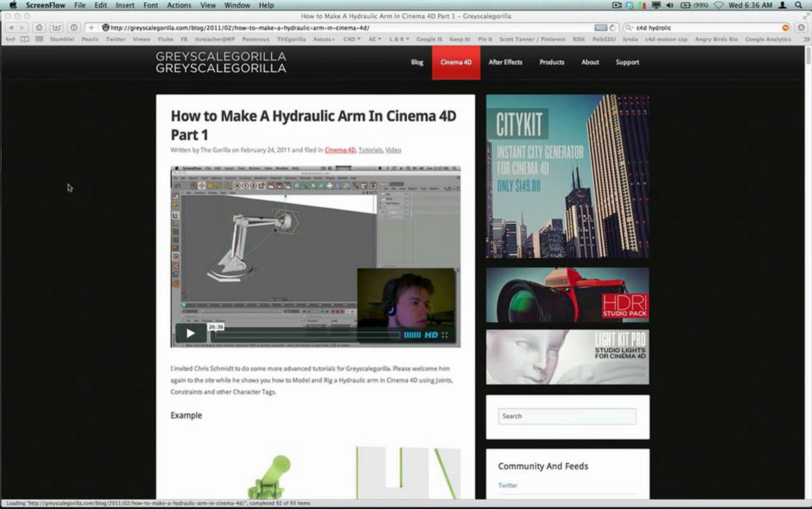Click the plus add-bookmark button

coord(91,28)
